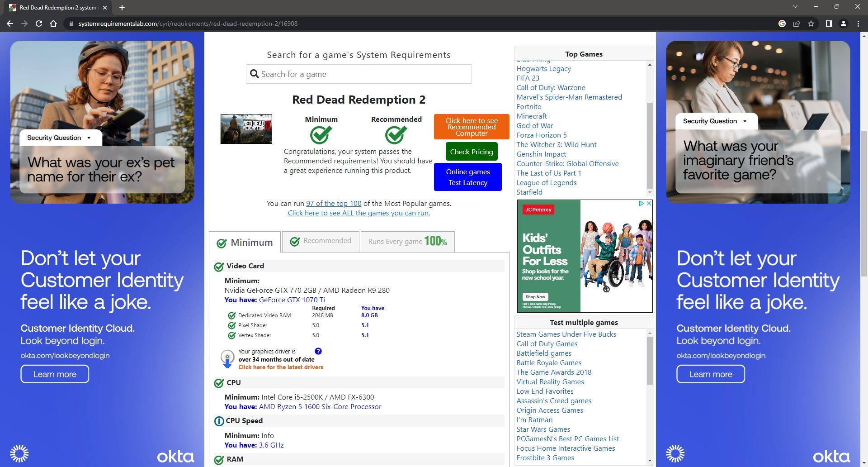Open the 97 of the top 100 link
This screenshot has height=467, width=868.
334,204
